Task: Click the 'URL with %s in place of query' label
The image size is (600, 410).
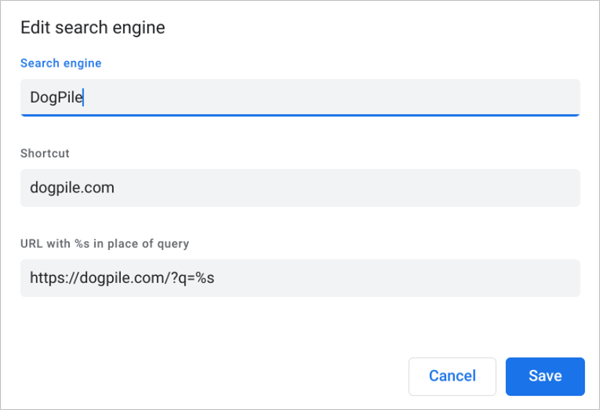Action: [x=104, y=243]
